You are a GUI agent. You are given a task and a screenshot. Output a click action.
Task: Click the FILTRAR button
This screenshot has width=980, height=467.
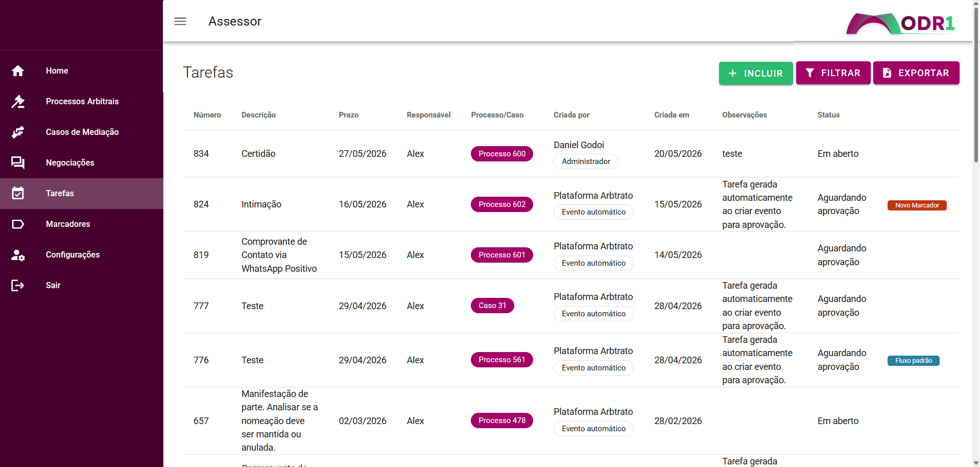click(833, 73)
